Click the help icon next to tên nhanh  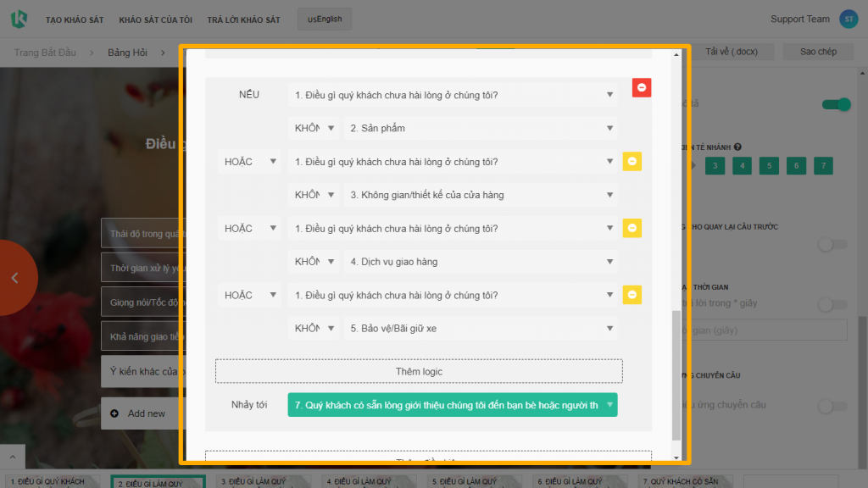coord(737,147)
